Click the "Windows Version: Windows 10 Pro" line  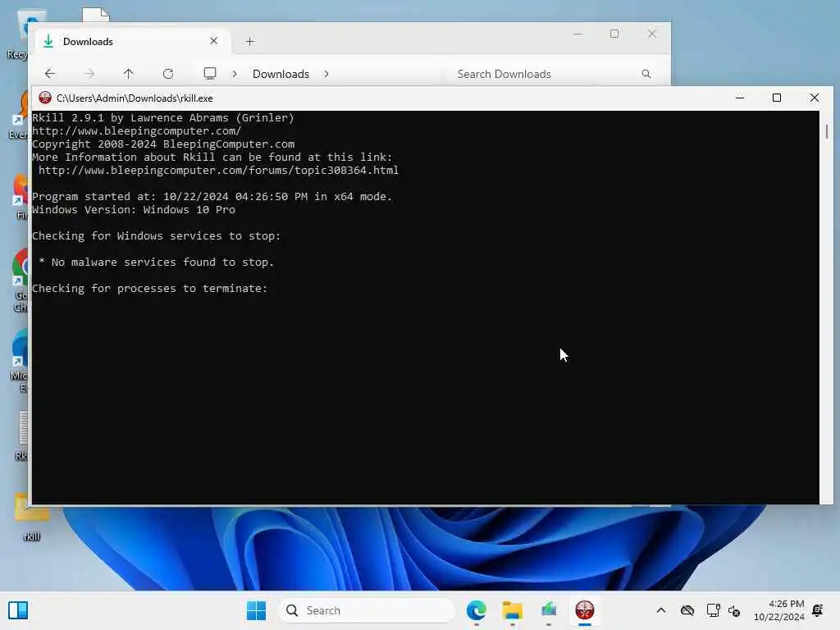[x=134, y=209]
